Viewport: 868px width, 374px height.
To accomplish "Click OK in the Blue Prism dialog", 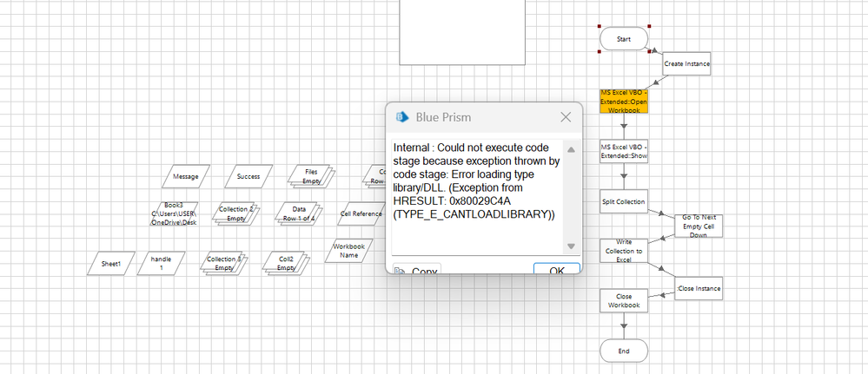I will [x=556, y=268].
